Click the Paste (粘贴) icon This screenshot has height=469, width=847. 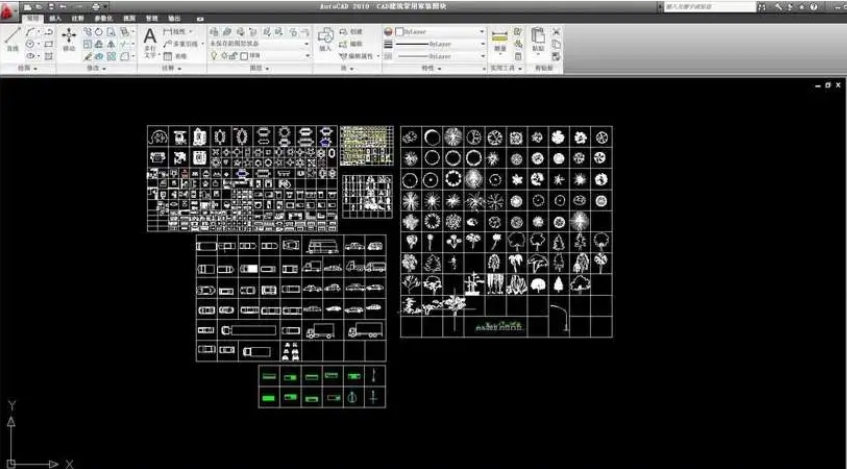[538, 40]
